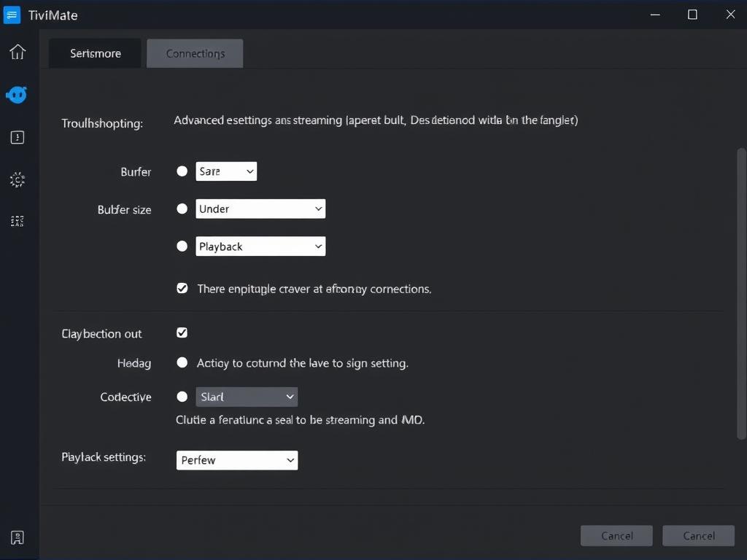Open the 'Under' dropdown for Bubfer size
Viewport: 747px width, 560px height.
click(260, 209)
